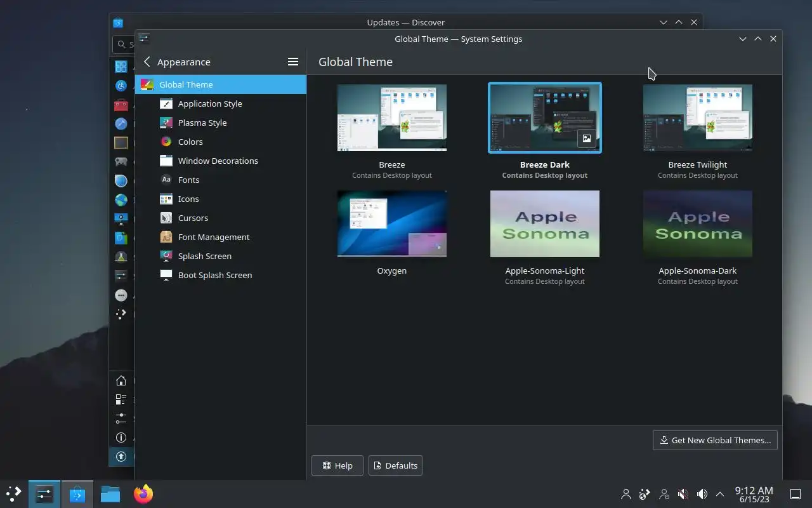Switch to Discover in the taskbar
This screenshot has width=812, height=508.
click(x=77, y=494)
